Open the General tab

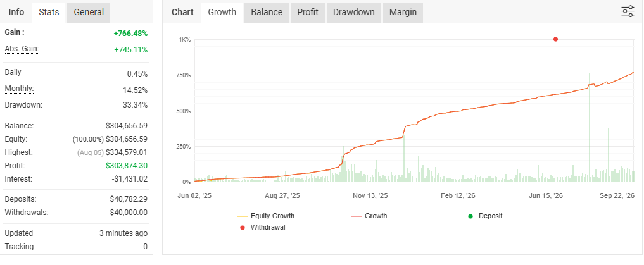(89, 12)
